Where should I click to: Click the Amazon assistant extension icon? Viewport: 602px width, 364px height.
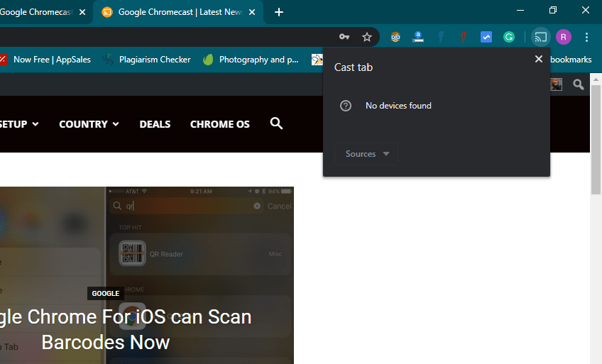(x=418, y=37)
